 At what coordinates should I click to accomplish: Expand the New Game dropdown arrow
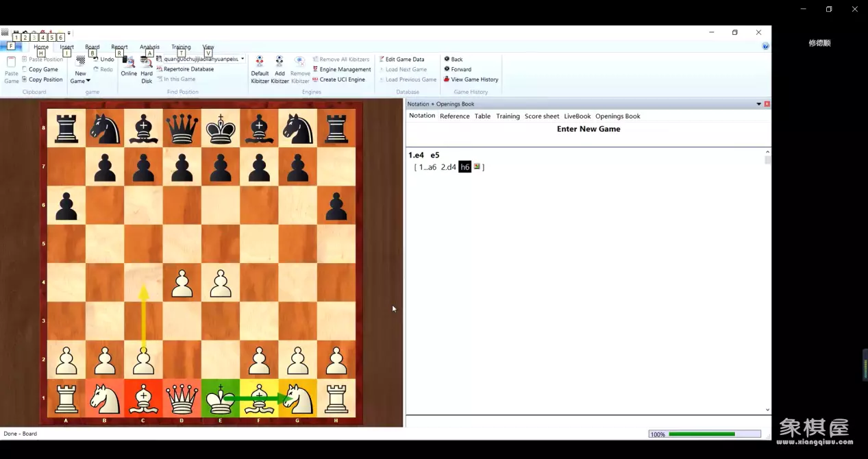88,82
